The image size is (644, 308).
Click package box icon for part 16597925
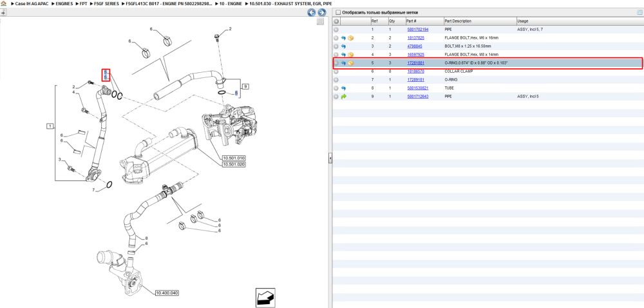pyautogui.click(x=351, y=55)
